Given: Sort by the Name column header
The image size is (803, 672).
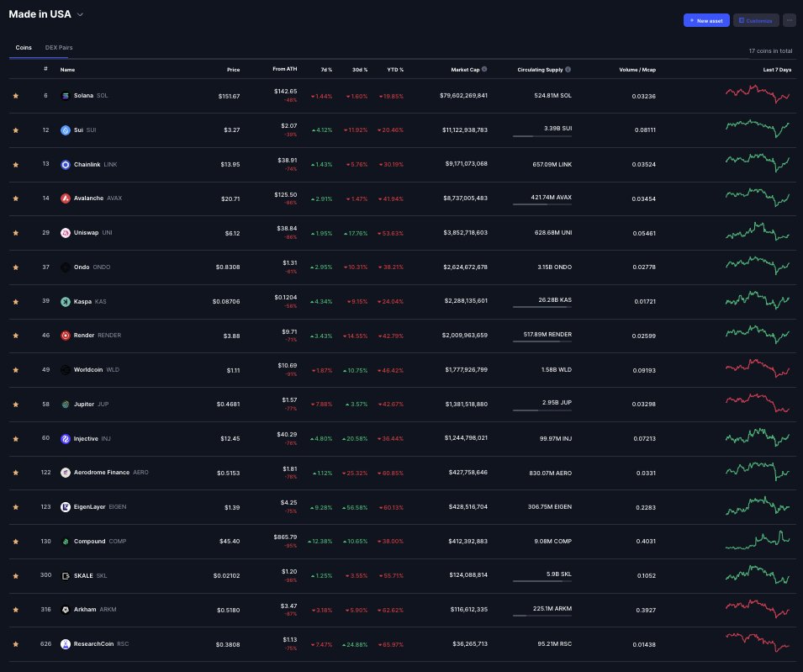Looking at the screenshot, I should (x=67, y=70).
